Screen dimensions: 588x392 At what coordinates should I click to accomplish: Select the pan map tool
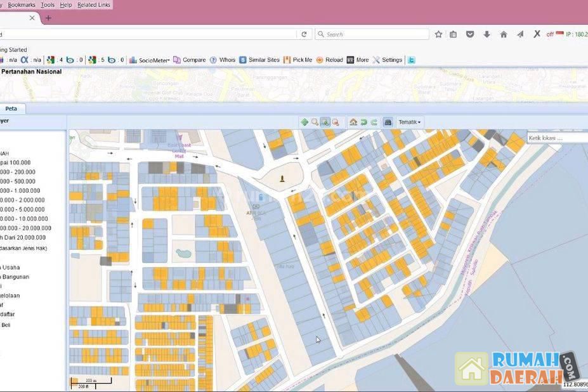(304, 122)
